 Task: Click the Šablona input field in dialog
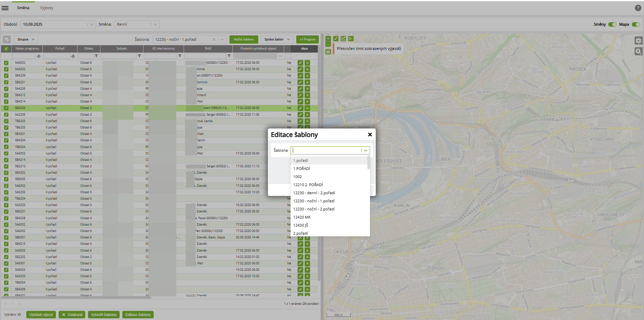click(x=326, y=150)
